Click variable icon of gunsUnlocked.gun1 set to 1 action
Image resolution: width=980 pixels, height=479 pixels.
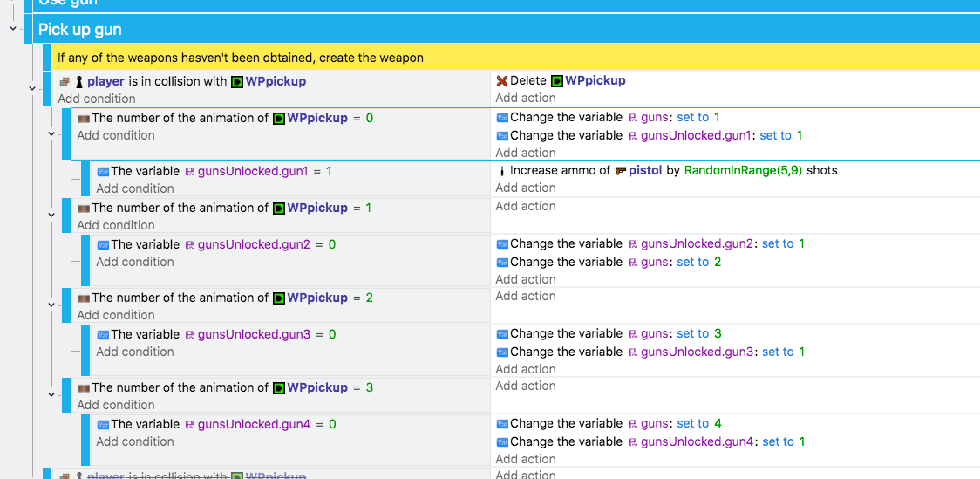(x=502, y=136)
